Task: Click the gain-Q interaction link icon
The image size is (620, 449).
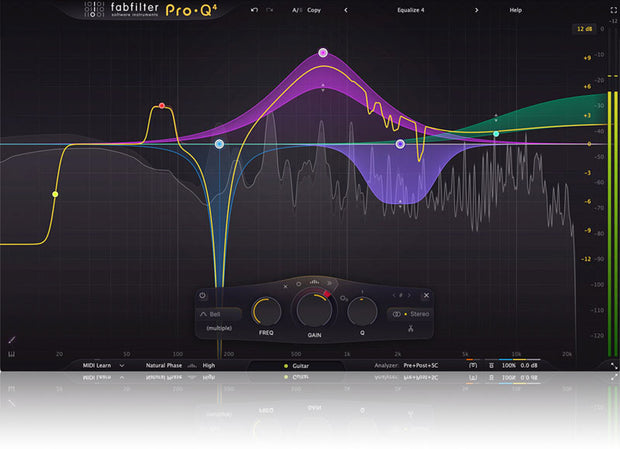Action: (x=344, y=298)
